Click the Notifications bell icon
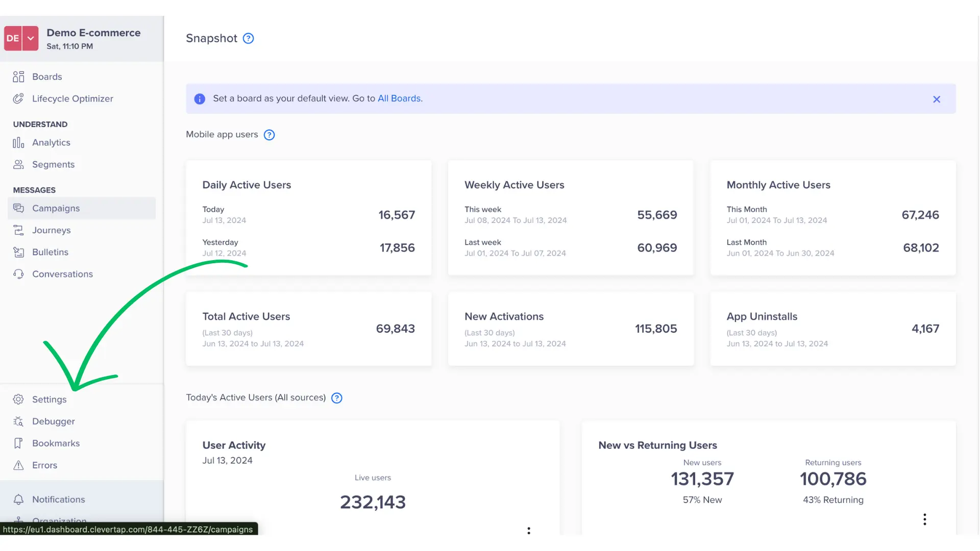 tap(18, 499)
